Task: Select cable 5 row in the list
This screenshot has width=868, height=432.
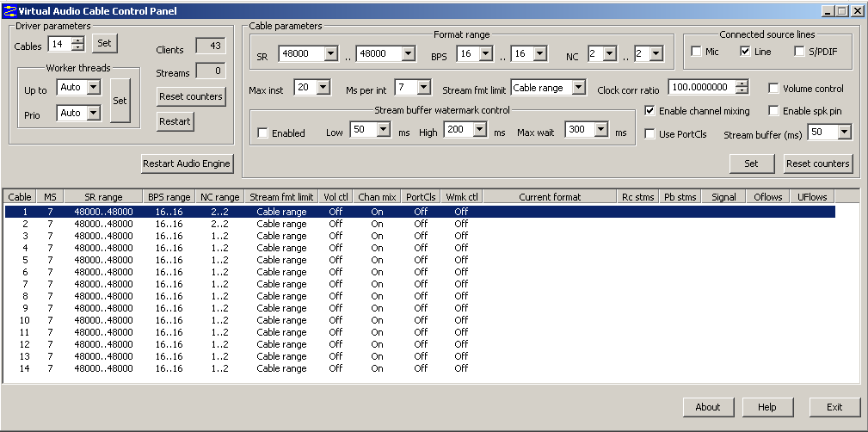Action: 420,260
